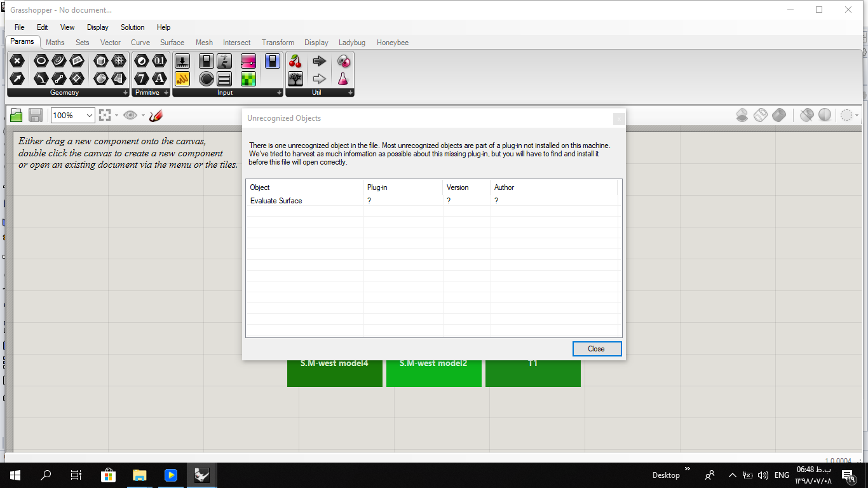This screenshot has height=488, width=868.
Task: Open the dashed circle preview dropdown arrow
Action: tap(857, 116)
